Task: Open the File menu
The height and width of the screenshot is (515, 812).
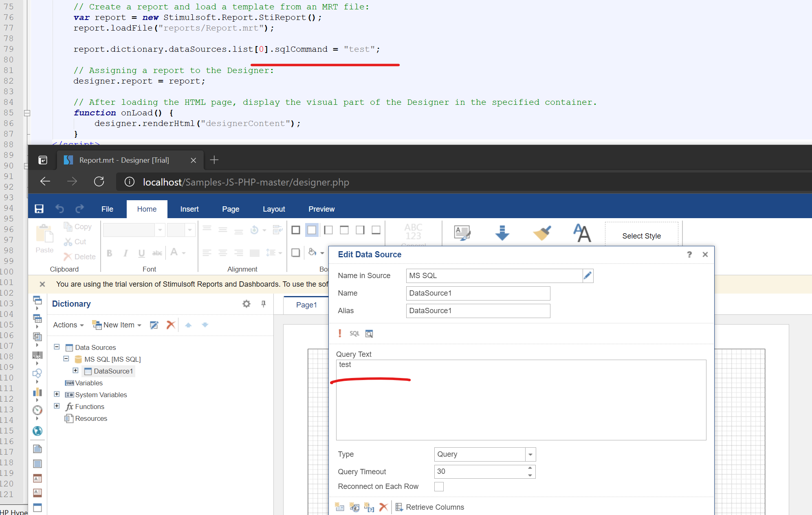Action: 107,209
